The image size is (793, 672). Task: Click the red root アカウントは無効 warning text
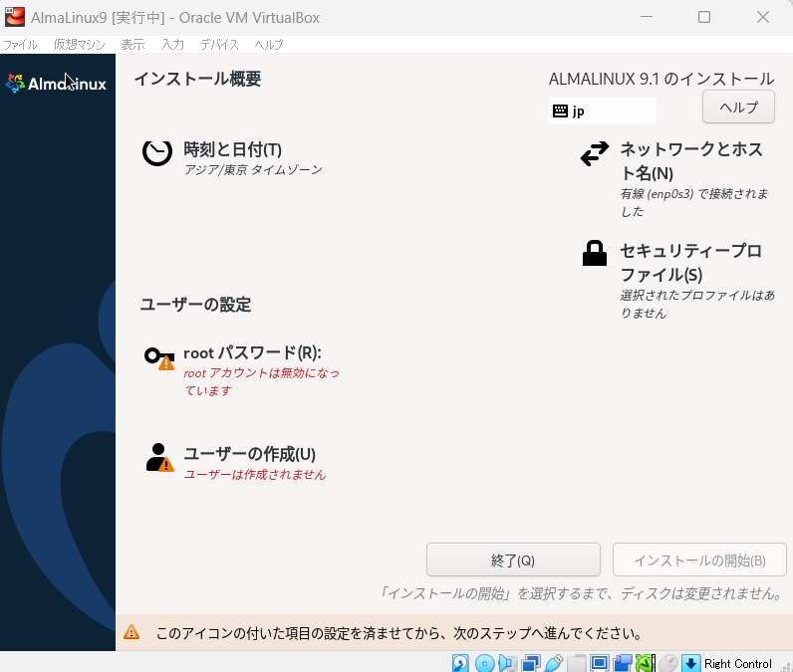click(261, 381)
